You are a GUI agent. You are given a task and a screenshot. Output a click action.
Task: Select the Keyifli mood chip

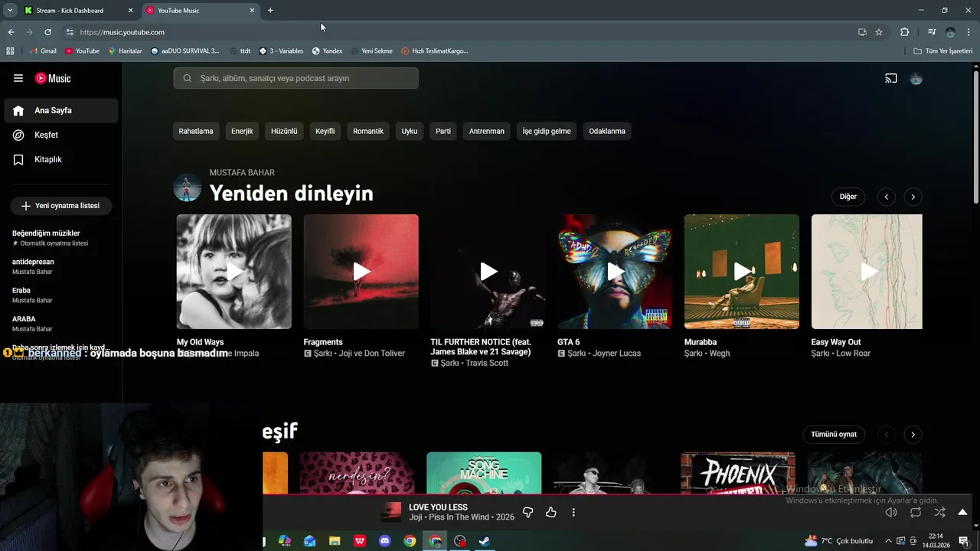(x=325, y=131)
